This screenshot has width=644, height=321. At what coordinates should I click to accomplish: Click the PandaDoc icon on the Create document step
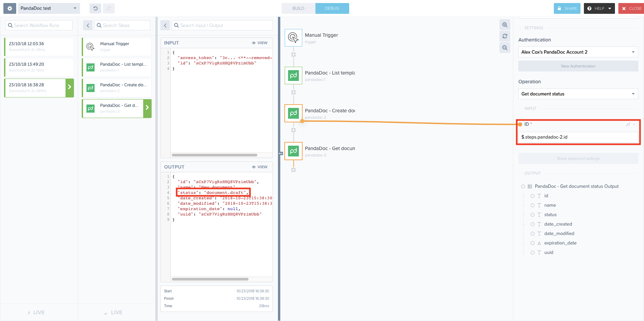(x=293, y=113)
